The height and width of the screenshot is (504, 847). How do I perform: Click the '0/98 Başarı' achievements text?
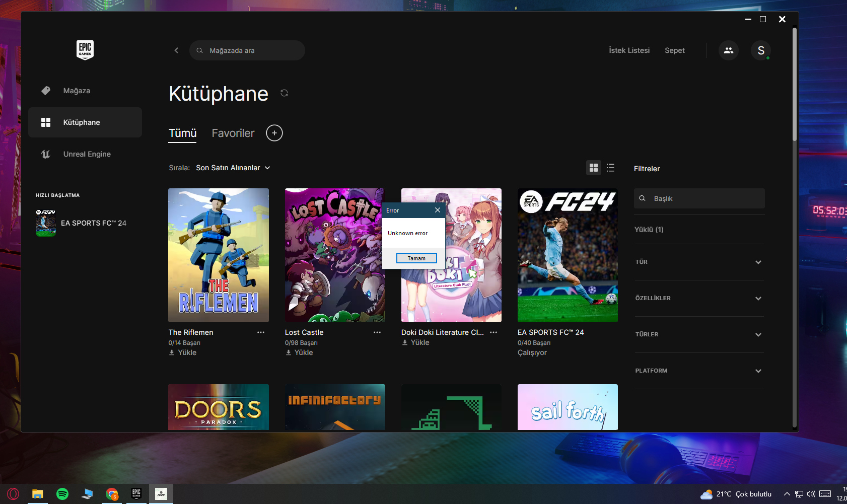click(301, 343)
